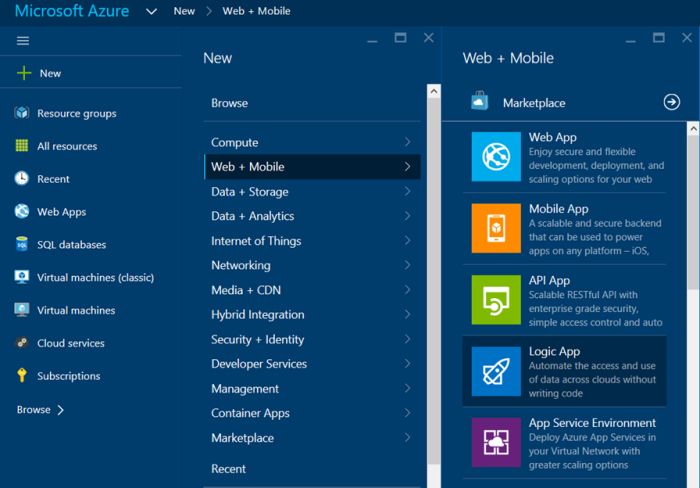Close the Web + Mobile blade
The height and width of the screenshot is (488, 700).
click(x=687, y=38)
